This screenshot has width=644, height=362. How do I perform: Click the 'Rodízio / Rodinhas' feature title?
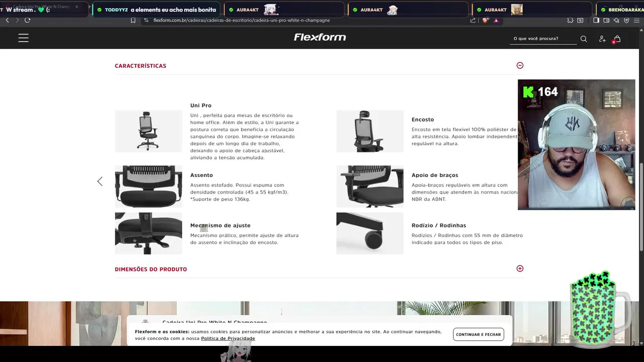click(439, 225)
